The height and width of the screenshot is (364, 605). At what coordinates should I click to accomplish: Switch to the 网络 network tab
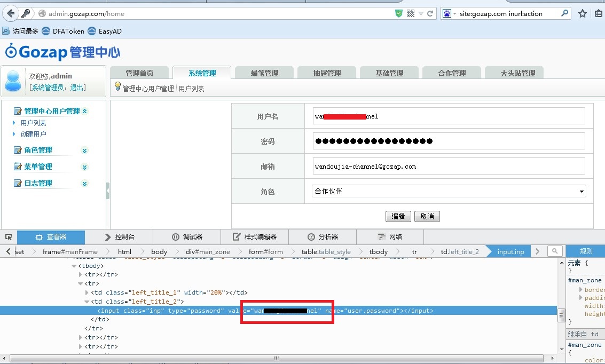tap(390, 237)
